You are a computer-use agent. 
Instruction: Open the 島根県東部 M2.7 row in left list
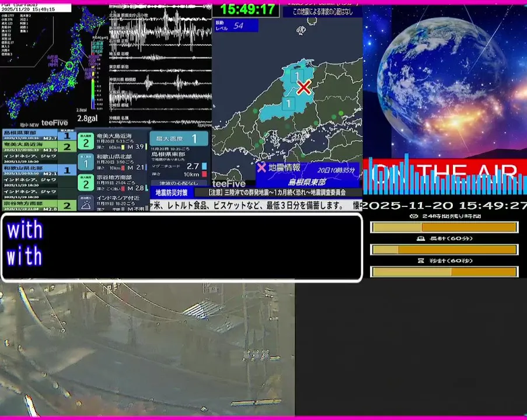point(39,135)
